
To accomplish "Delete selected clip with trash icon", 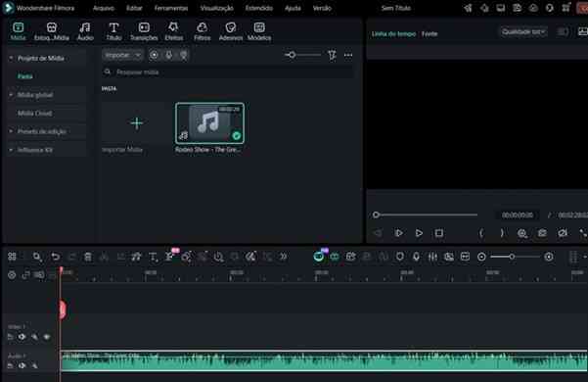I will (88, 257).
